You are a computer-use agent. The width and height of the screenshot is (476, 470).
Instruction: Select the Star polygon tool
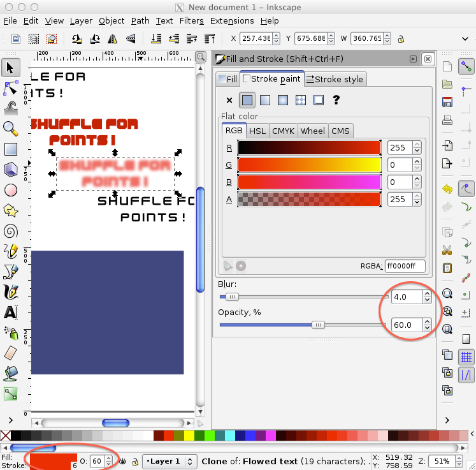(10, 210)
